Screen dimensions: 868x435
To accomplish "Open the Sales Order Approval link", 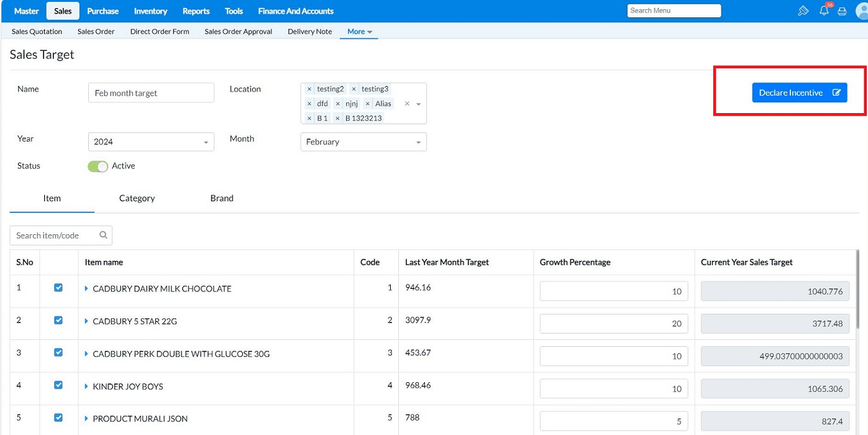I will pyautogui.click(x=238, y=32).
